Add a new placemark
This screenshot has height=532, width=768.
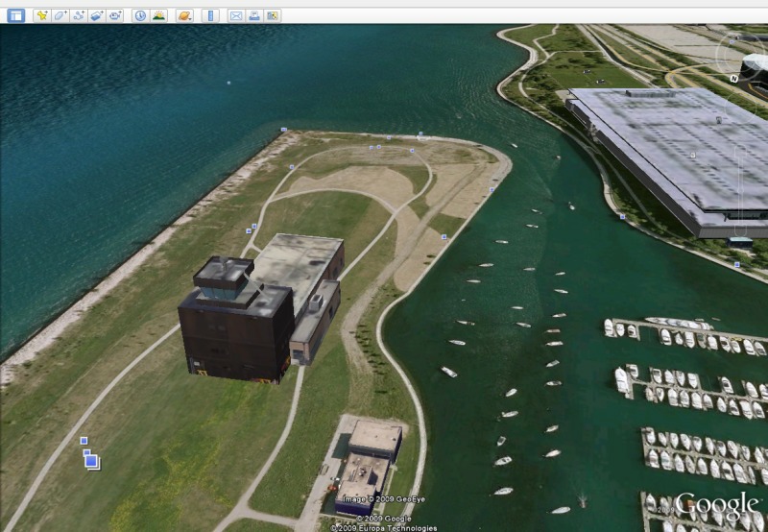42,15
